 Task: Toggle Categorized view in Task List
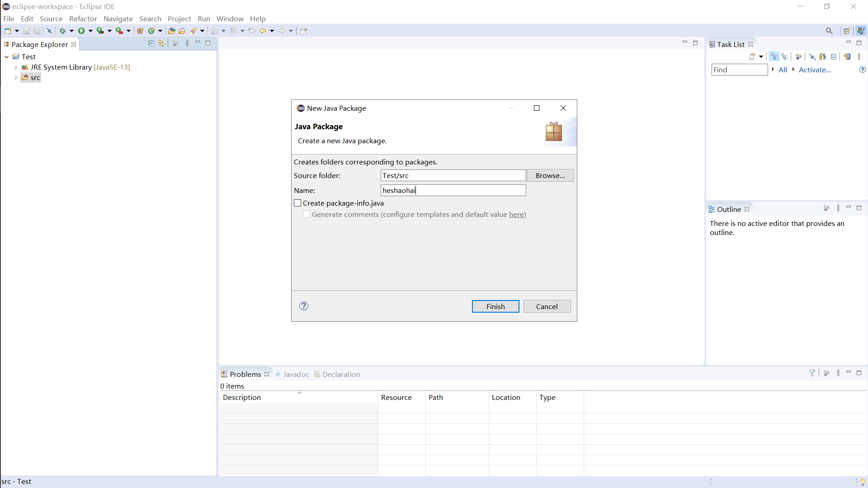pos(774,56)
